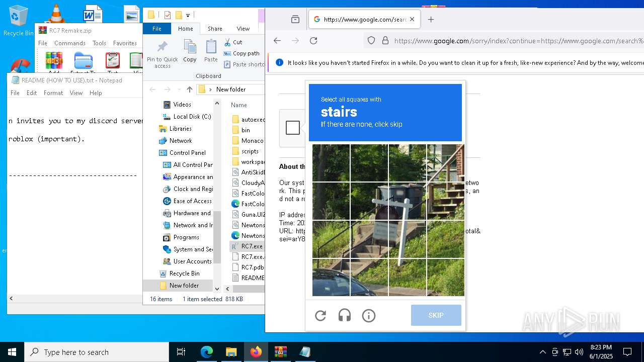Show hidden tray icons chevron
The width and height of the screenshot is (644, 362).
[542, 352]
